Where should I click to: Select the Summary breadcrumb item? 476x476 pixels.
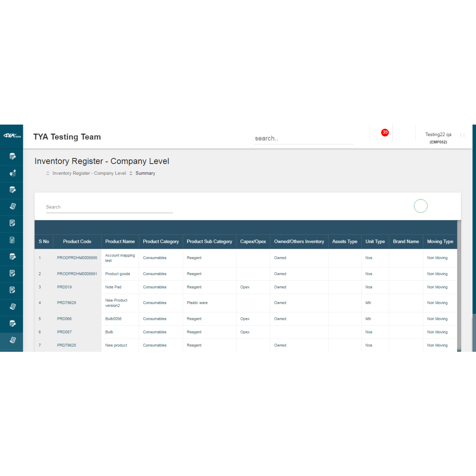point(145,173)
